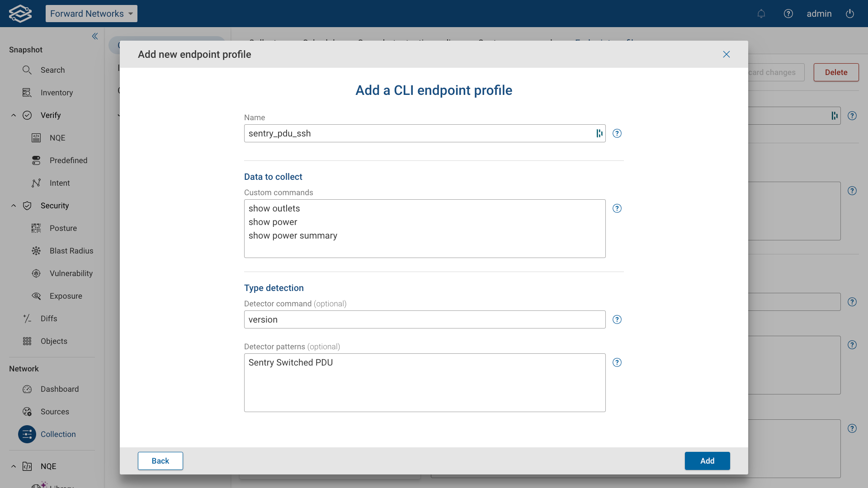Select the Predefined checks icon
Image resolution: width=868 pixels, height=488 pixels.
tap(36, 160)
